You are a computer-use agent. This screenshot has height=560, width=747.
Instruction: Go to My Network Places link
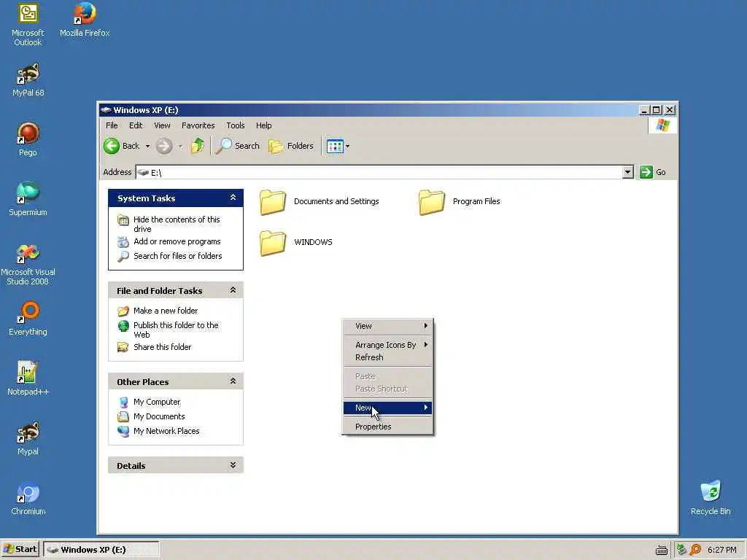(166, 431)
